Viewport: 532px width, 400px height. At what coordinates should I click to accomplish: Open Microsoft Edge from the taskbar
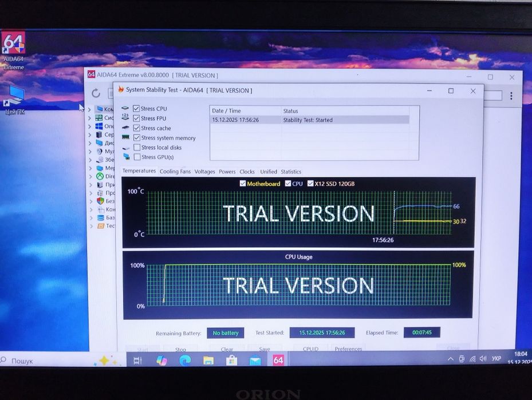pos(185,361)
